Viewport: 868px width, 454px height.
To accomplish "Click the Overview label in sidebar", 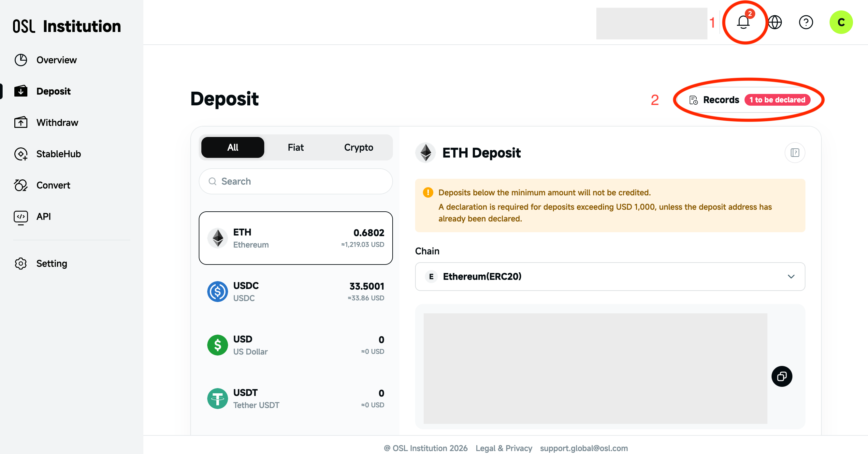I will (57, 60).
